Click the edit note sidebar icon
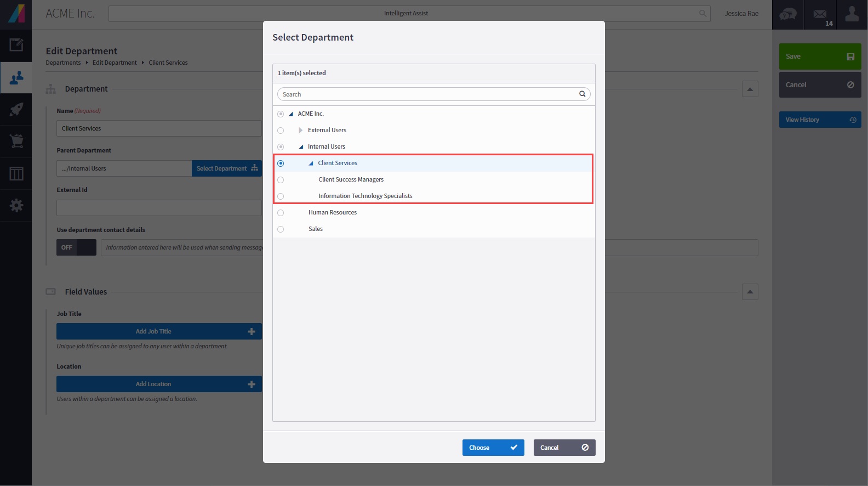This screenshot has height=486, width=868. [x=16, y=45]
